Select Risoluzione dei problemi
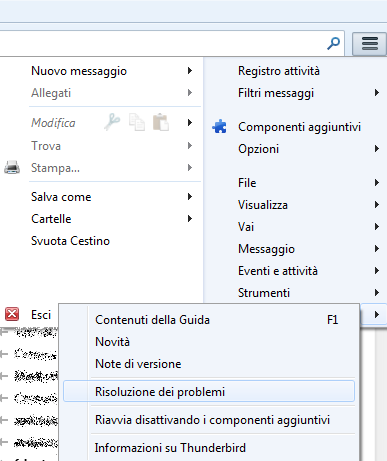387x461 pixels. pyautogui.click(x=209, y=391)
